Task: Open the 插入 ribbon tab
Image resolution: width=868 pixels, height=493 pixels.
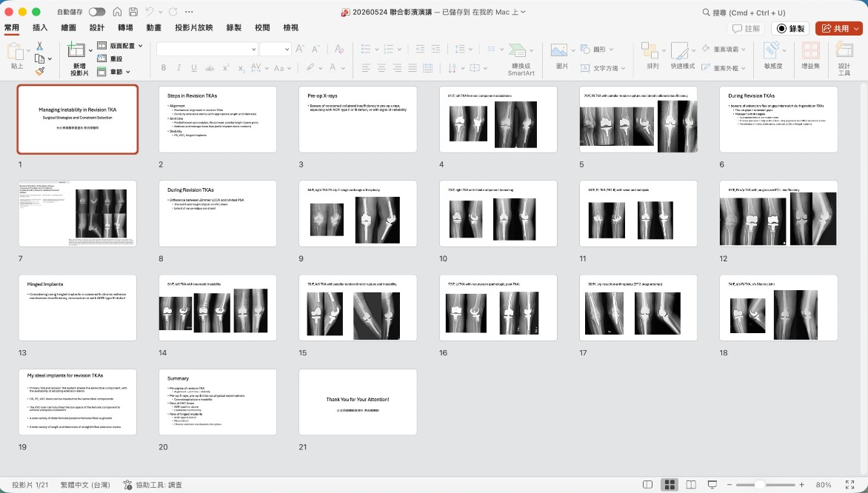Action: point(40,27)
